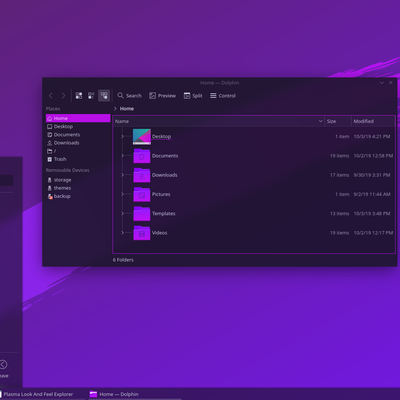This screenshot has width=400, height=400.
Task: Open Downloads in the Places panel
Action: (78, 143)
